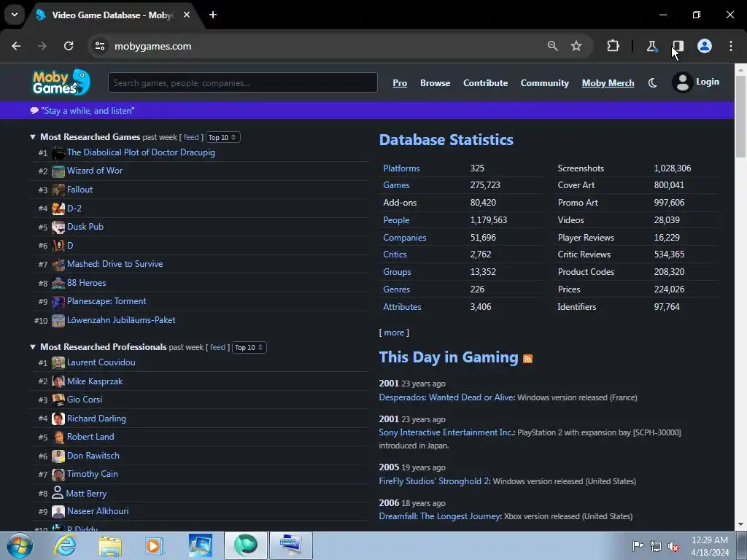Open the professionals feed link

pos(217,347)
